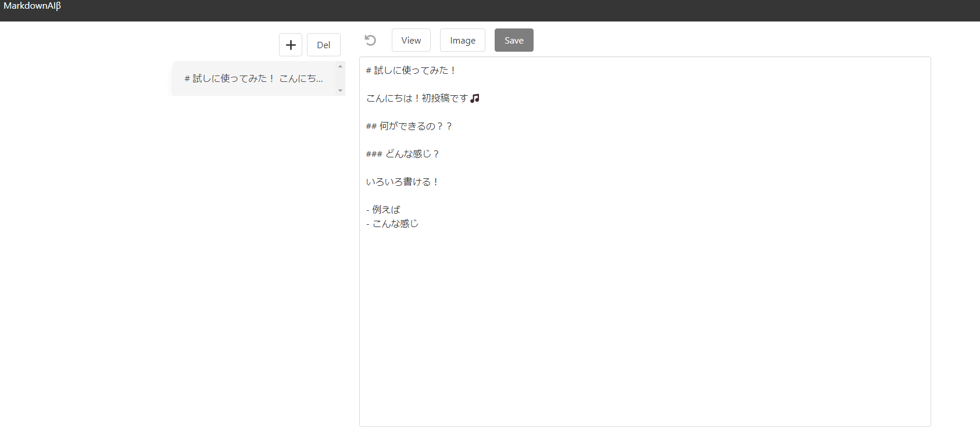The image size is (980, 435).
Task: Click the list item '- こんな感じ'
Action: point(392,224)
